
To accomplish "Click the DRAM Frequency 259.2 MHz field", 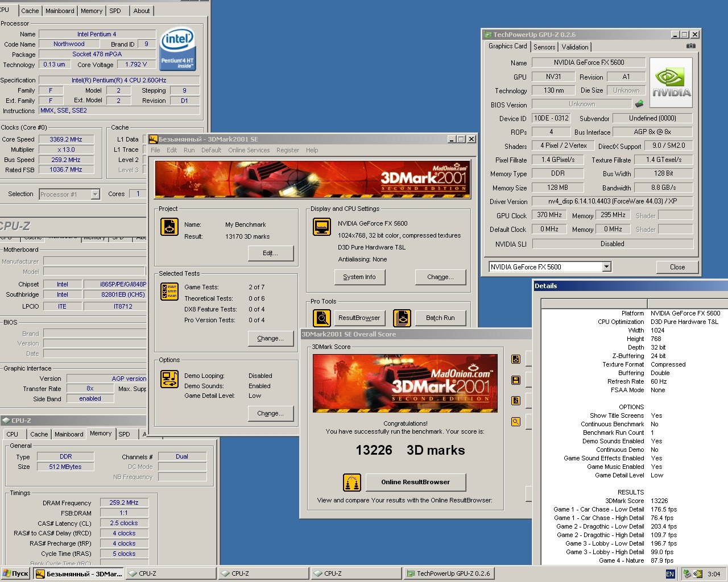I will 124,502.
